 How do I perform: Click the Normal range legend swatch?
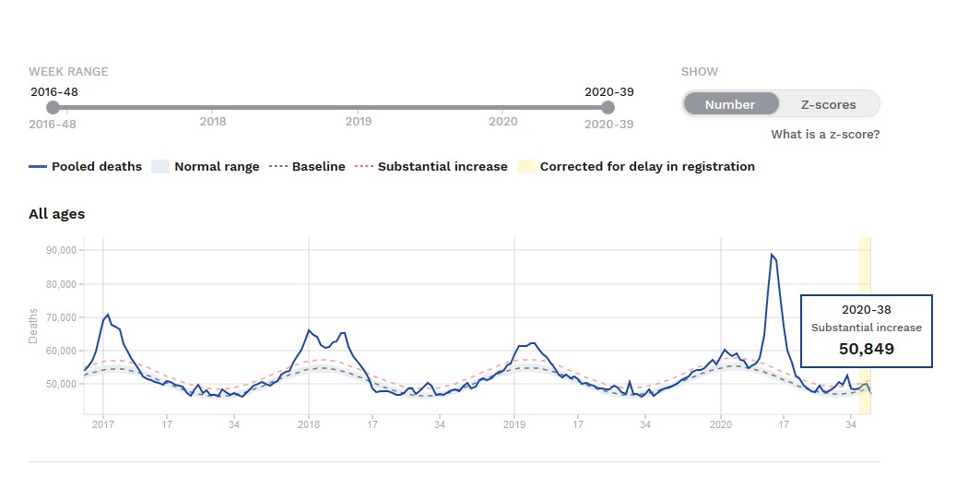pyautogui.click(x=160, y=167)
